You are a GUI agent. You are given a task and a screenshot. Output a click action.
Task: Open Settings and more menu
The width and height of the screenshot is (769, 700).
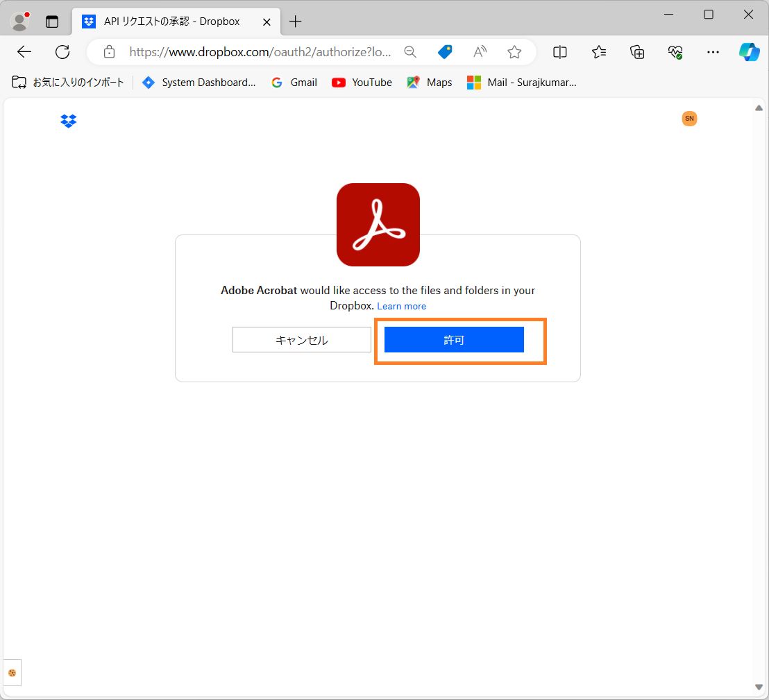tap(713, 52)
